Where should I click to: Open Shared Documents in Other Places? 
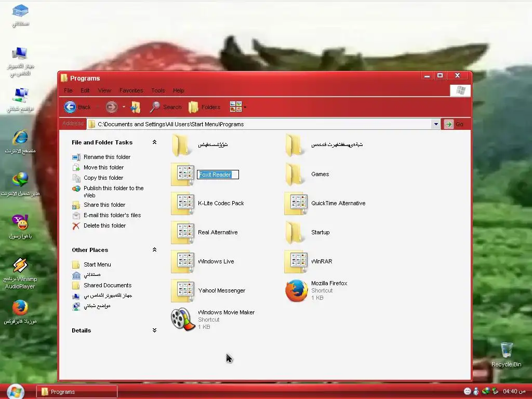pos(108,285)
